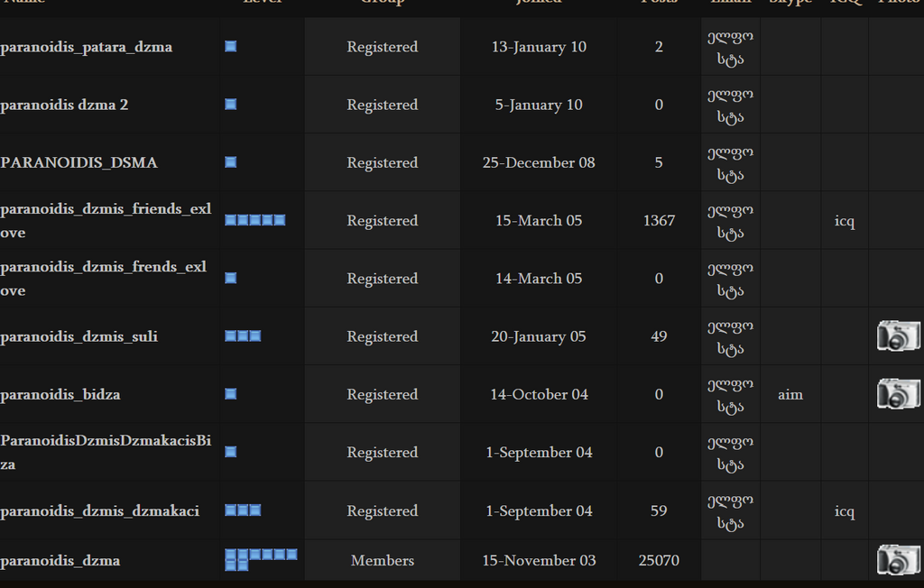Click email link in paranoidis_dzmis_suli row
This screenshot has width=924, height=588.
tap(730, 336)
